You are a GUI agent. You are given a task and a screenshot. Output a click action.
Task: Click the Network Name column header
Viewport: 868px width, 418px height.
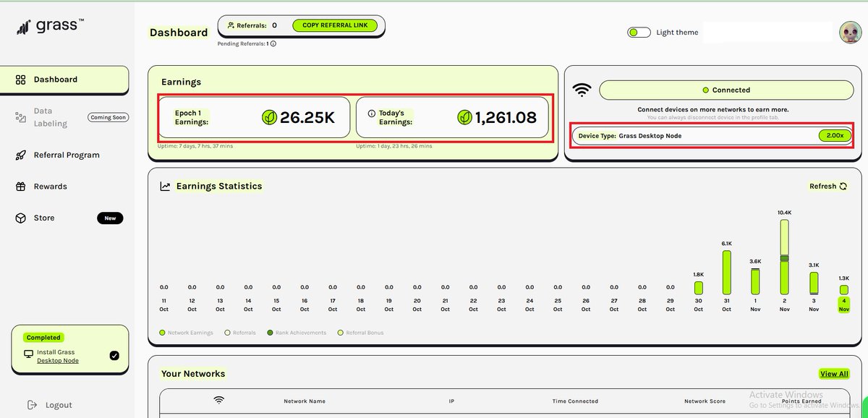(305, 401)
